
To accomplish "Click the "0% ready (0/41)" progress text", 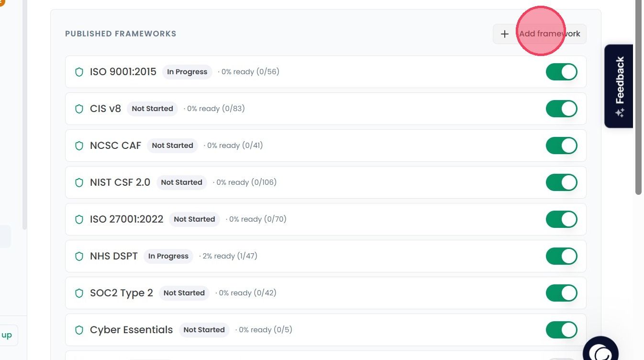I will click(x=235, y=146).
